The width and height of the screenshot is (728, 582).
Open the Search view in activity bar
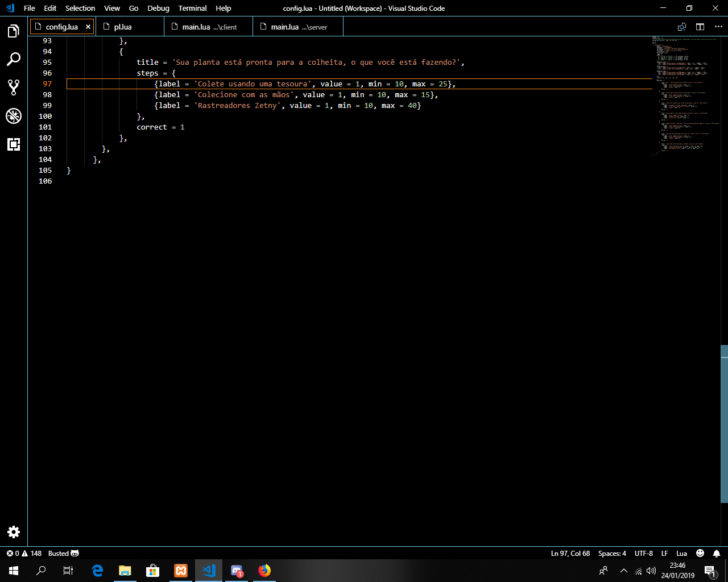click(14, 59)
